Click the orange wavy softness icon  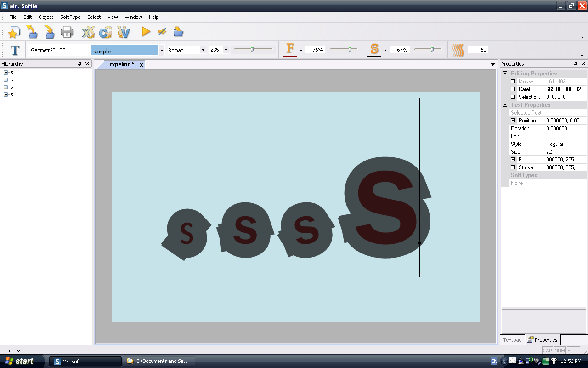[458, 50]
